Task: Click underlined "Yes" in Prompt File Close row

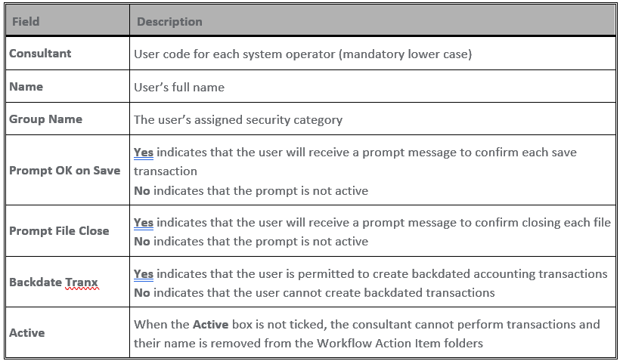Action: (143, 223)
